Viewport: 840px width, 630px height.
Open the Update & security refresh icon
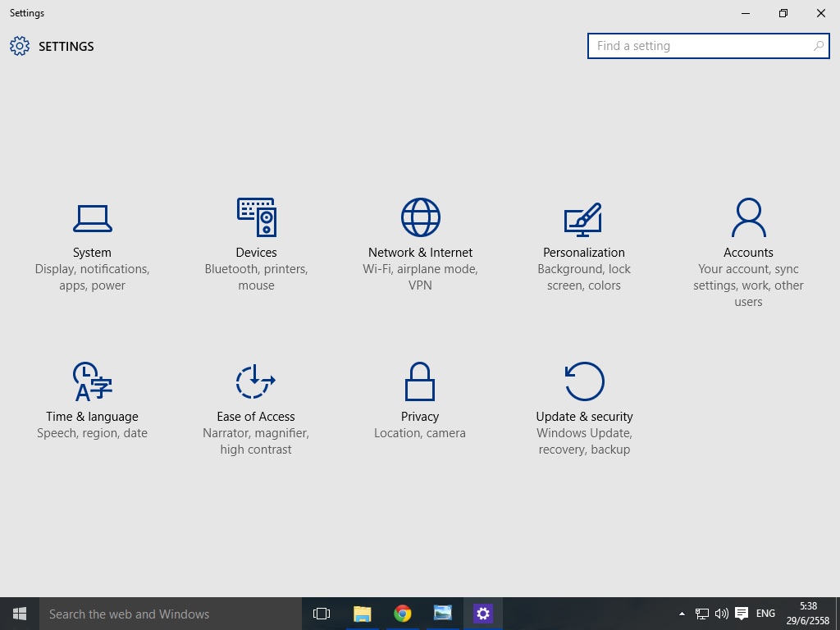[x=584, y=381]
